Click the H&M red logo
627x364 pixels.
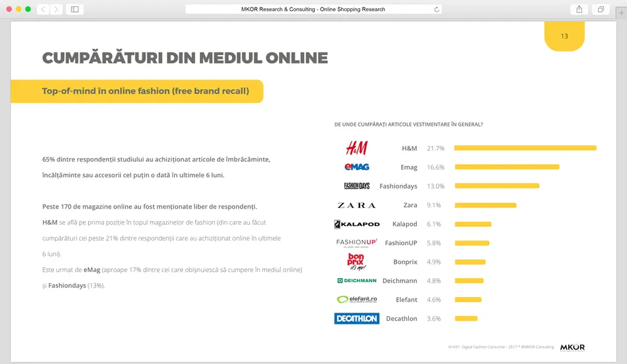pyautogui.click(x=357, y=148)
